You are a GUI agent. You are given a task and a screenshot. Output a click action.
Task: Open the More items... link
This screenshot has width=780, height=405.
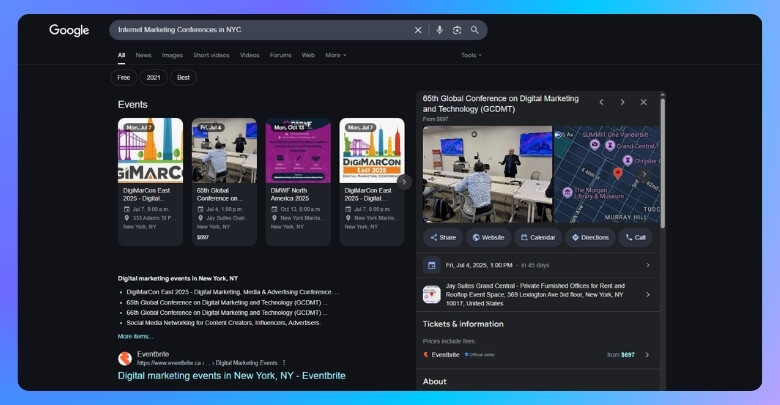pos(135,336)
